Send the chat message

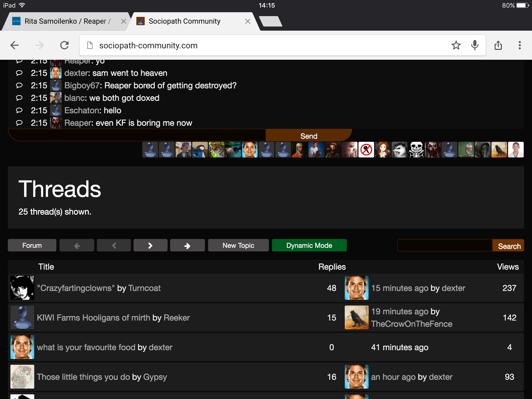tap(309, 135)
